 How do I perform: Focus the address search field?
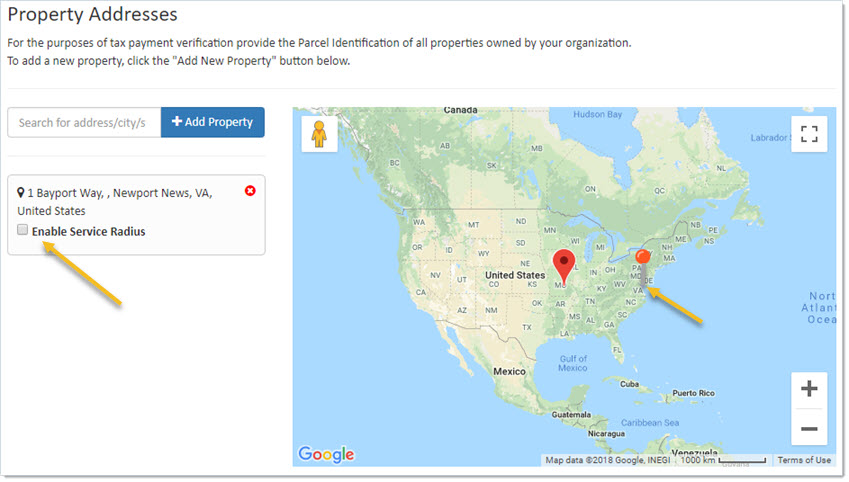coord(84,122)
